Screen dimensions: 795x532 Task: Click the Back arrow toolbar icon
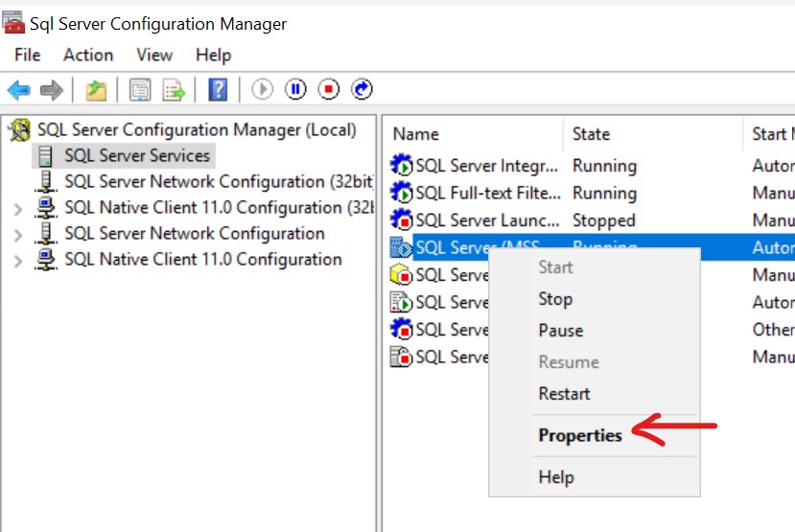(19, 90)
